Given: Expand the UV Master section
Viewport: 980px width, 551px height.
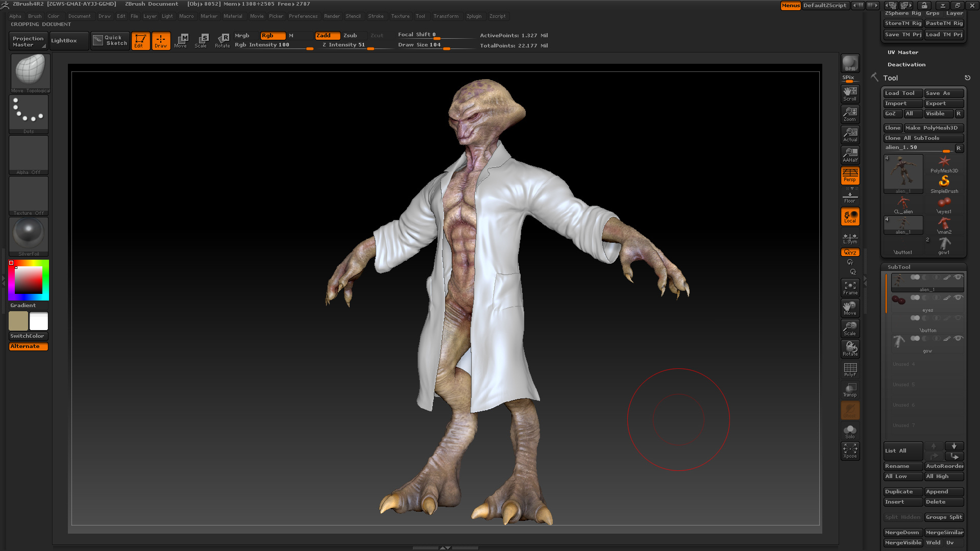Looking at the screenshot, I should [x=903, y=52].
